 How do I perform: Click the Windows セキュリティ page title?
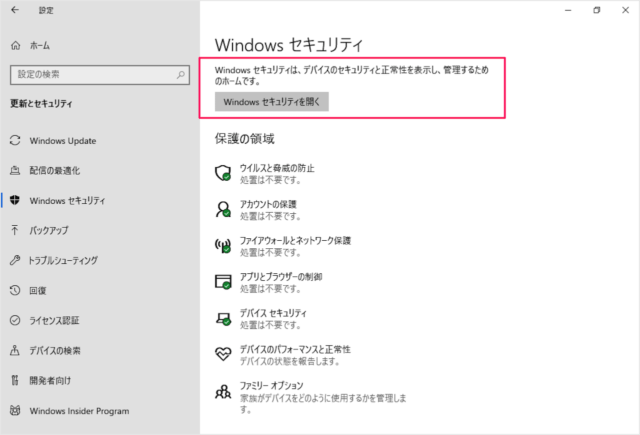(x=289, y=45)
